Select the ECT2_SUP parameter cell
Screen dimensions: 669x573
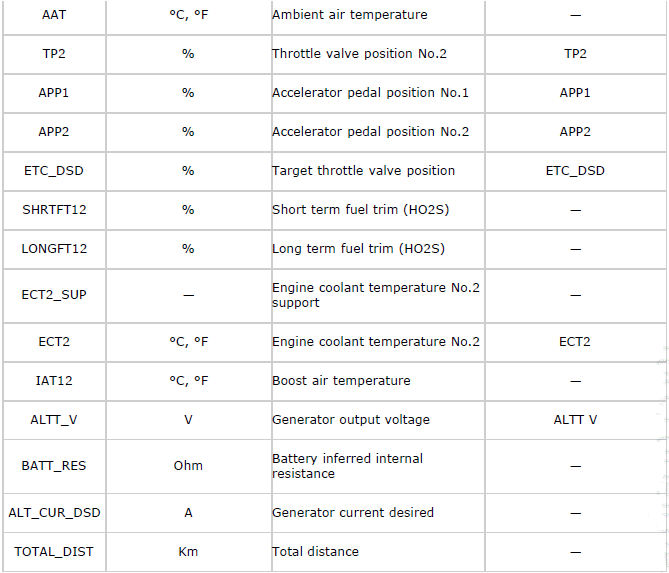[x=54, y=295]
